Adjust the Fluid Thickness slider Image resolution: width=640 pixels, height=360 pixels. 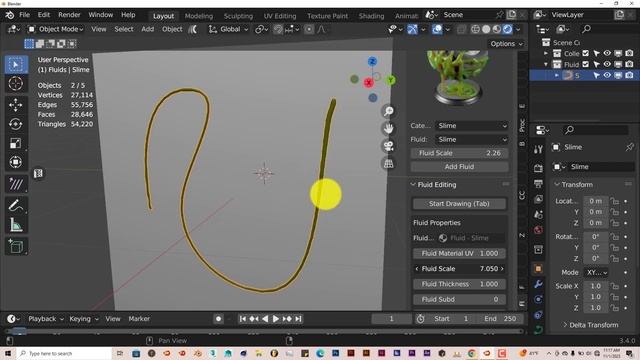[x=459, y=284]
